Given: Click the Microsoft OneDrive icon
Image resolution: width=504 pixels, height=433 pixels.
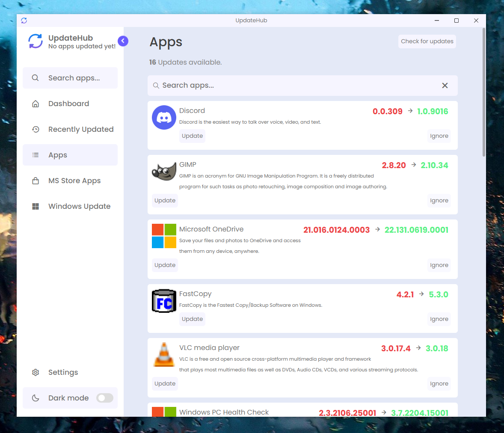Looking at the screenshot, I should (x=164, y=236).
